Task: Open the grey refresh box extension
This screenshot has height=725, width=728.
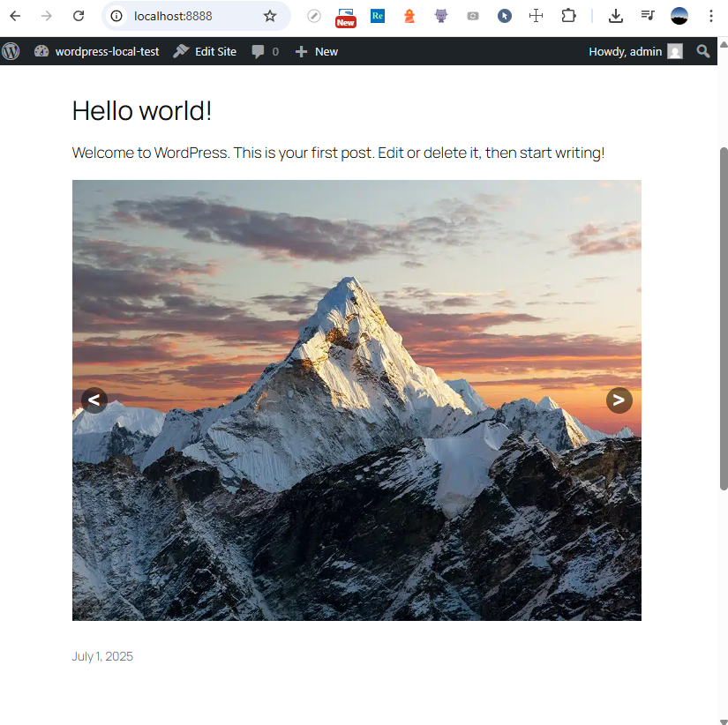Action: [473, 16]
